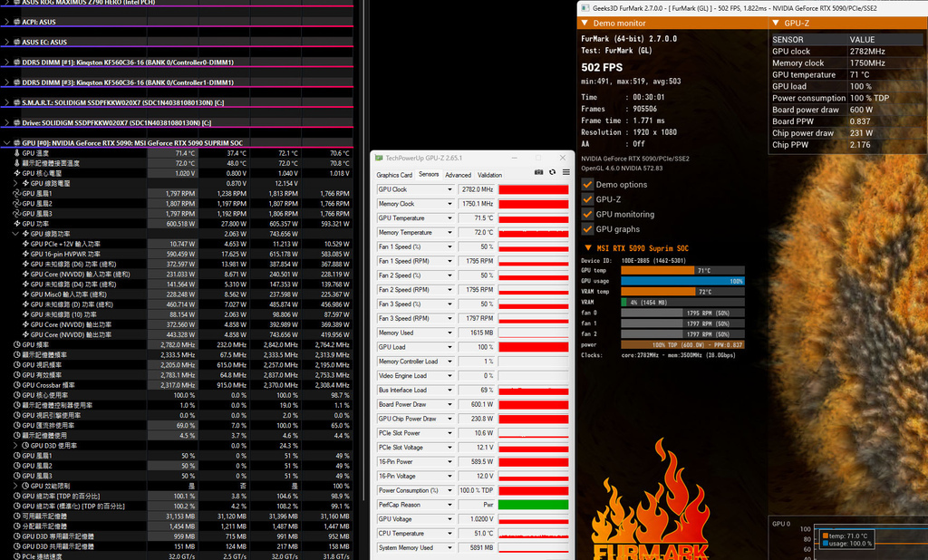This screenshot has height=560, width=928.
Task: Click FurMark window title bar icon
Action: pos(585,8)
